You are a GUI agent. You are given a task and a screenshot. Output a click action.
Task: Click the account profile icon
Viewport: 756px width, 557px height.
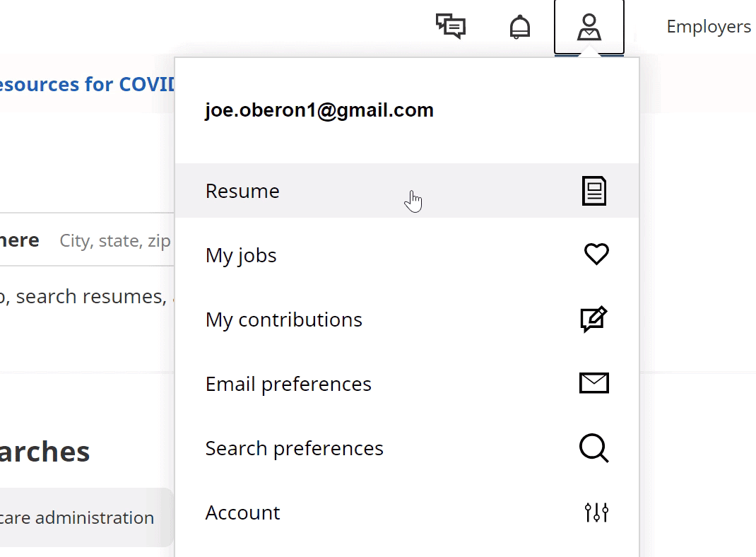[589, 26]
